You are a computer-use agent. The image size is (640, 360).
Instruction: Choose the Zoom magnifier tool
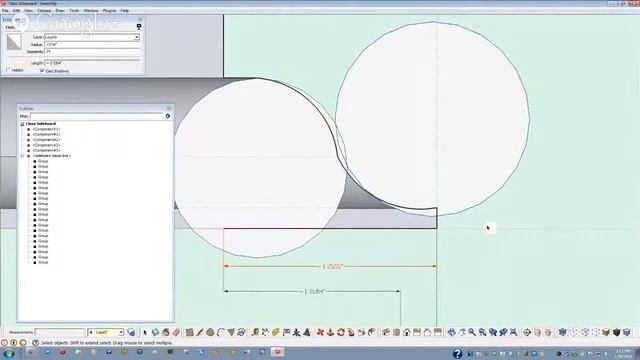click(472, 333)
